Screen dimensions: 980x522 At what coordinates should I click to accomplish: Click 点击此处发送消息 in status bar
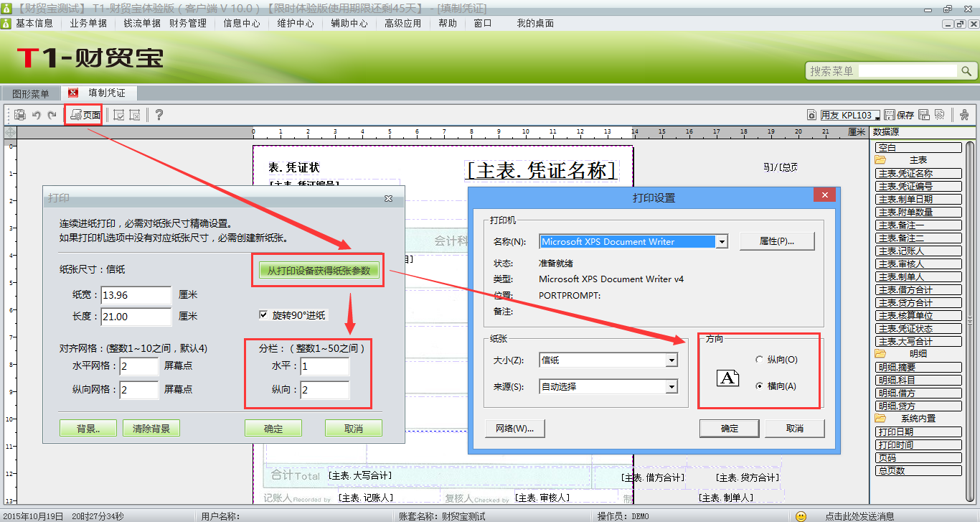click(x=859, y=516)
